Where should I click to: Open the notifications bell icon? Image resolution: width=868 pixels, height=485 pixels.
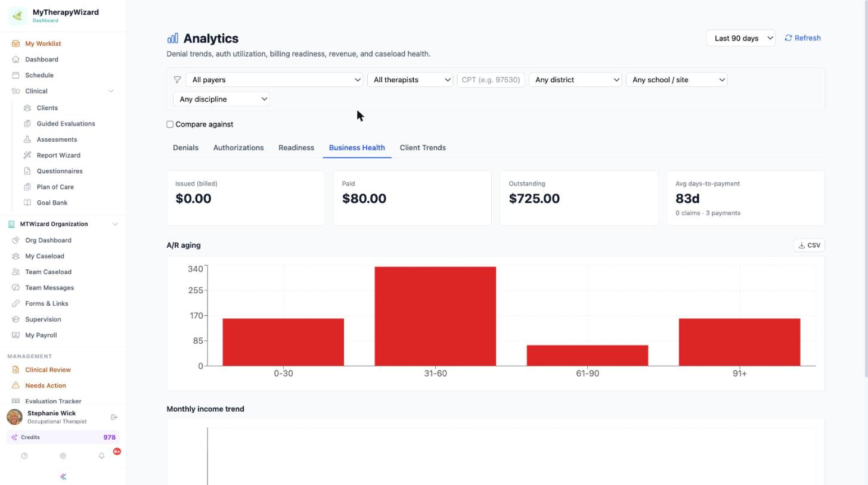tap(101, 456)
